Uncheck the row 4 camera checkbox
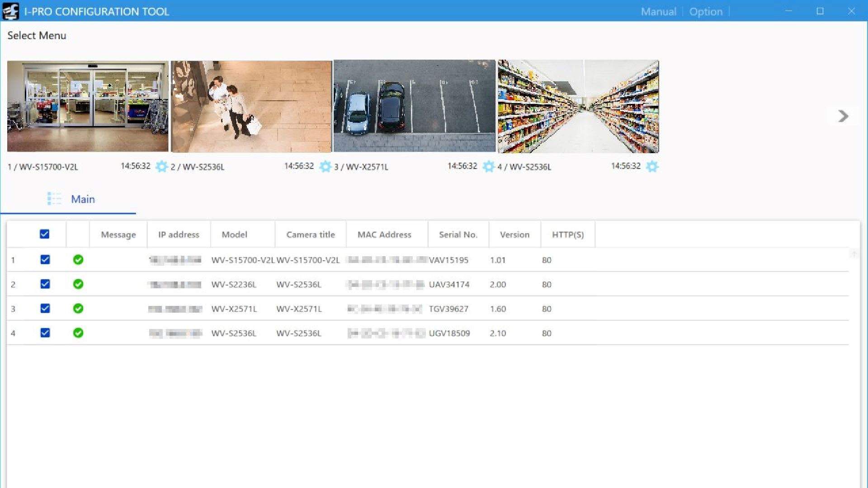 [45, 333]
